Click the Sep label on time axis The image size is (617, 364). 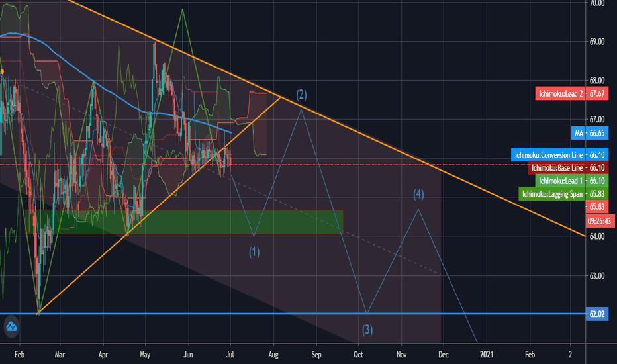click(x=316, y=355)
